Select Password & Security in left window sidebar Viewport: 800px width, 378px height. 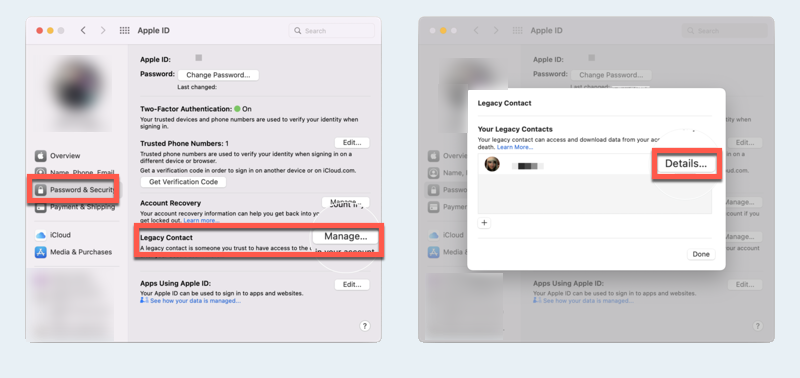click(74, 190)
